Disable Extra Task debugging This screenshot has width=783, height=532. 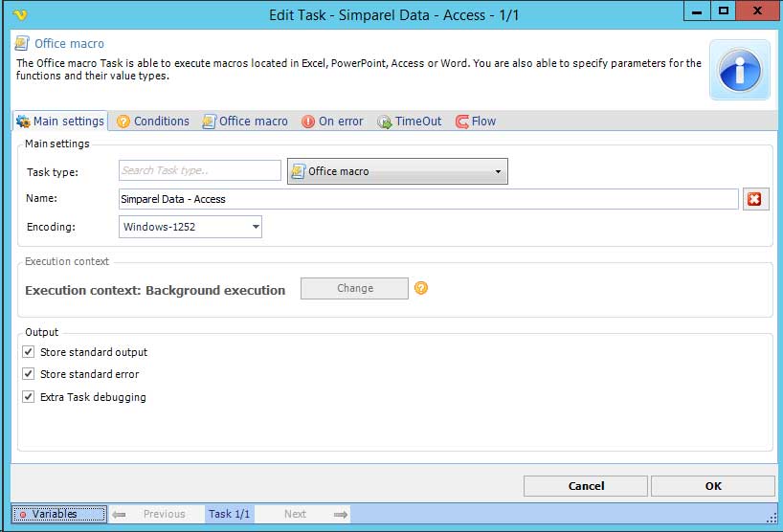29,396
